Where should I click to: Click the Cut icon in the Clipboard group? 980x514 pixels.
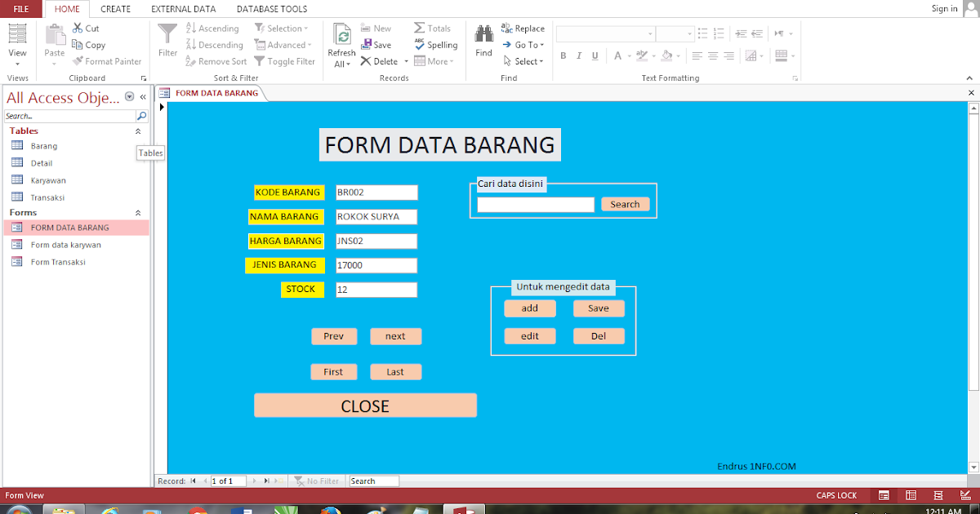click(x=78, y=27)
